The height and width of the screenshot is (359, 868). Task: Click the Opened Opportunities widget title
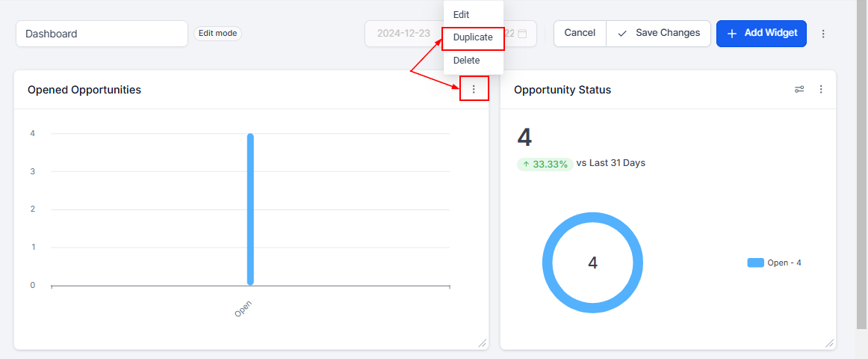point(84,90)
